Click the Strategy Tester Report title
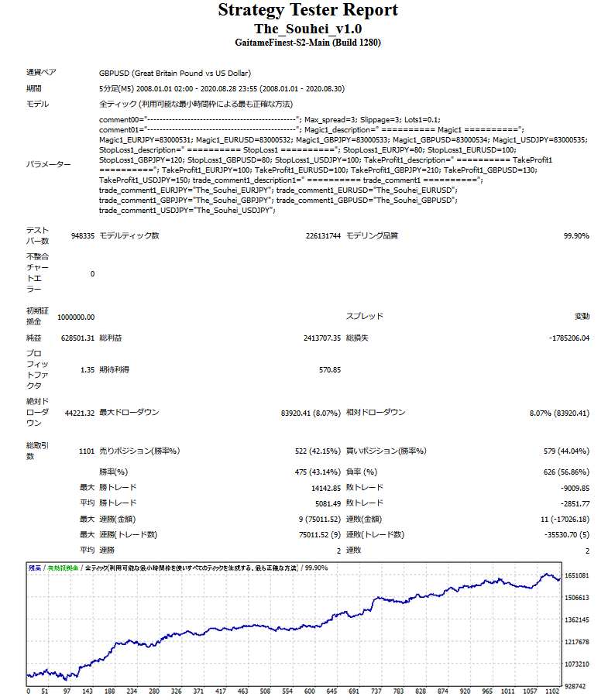Viewport: 615px width, 700px height. pyautogui.click(x=307, y=11)
